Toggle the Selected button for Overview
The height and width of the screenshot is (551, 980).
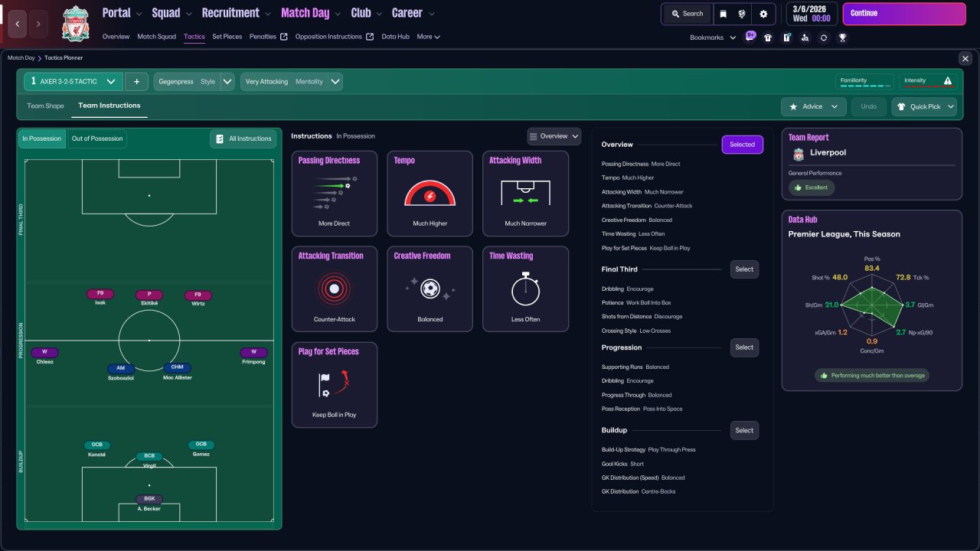(x=743, y=145)
